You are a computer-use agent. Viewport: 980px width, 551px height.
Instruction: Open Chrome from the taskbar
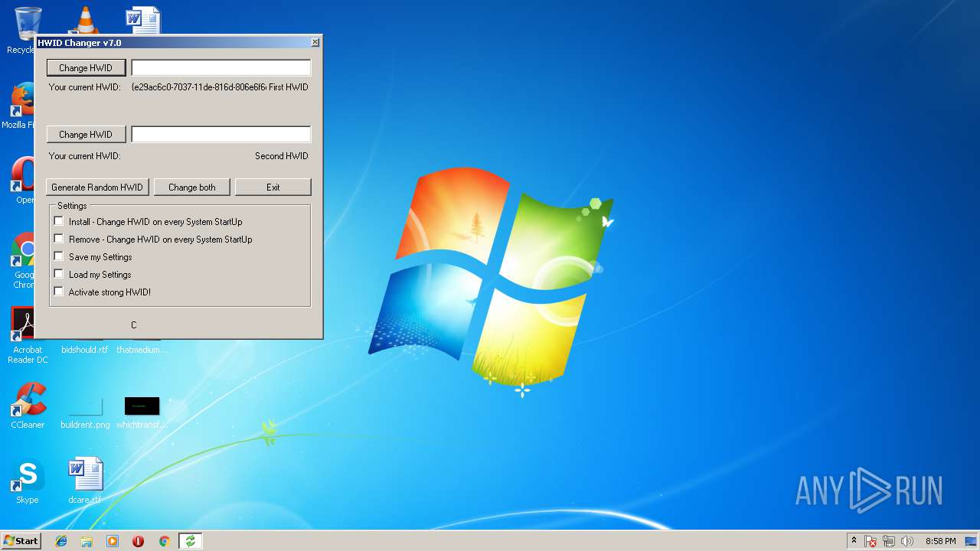point(164,541)
